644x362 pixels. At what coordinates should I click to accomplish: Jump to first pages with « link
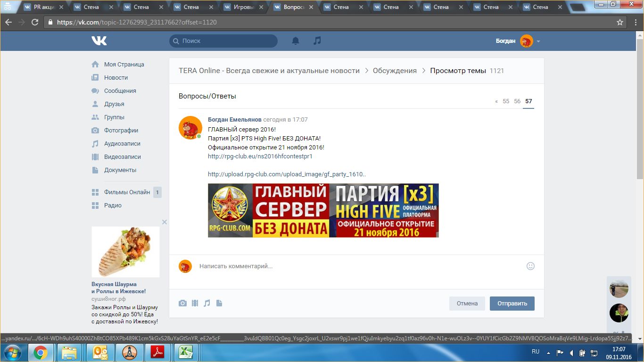496,101
